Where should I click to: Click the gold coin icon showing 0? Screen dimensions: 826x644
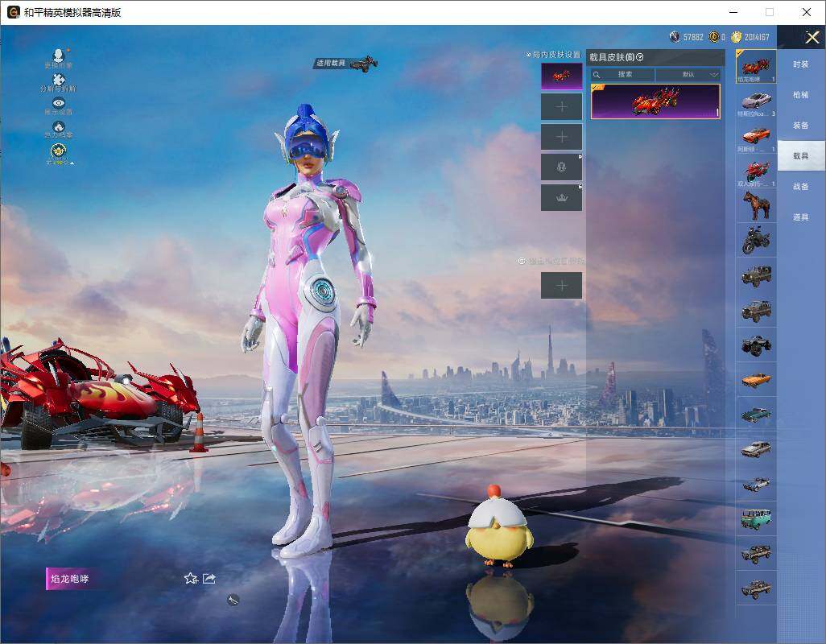714,36
